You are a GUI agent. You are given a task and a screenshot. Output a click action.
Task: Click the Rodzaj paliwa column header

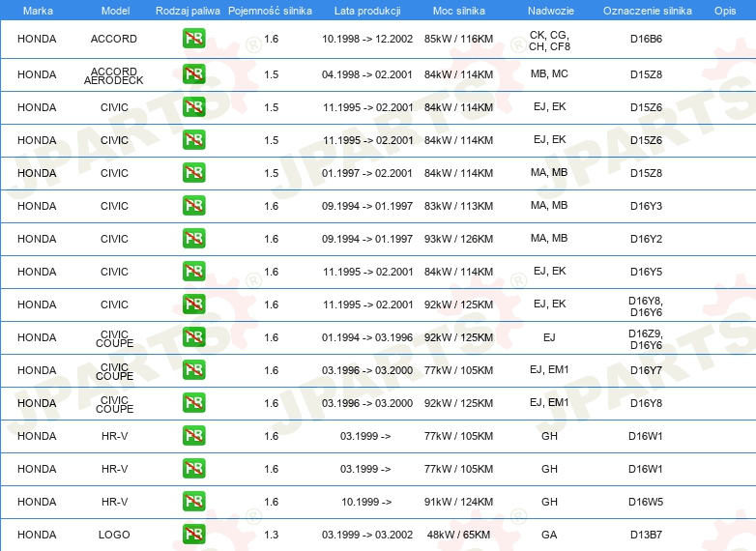coord(188,11)
